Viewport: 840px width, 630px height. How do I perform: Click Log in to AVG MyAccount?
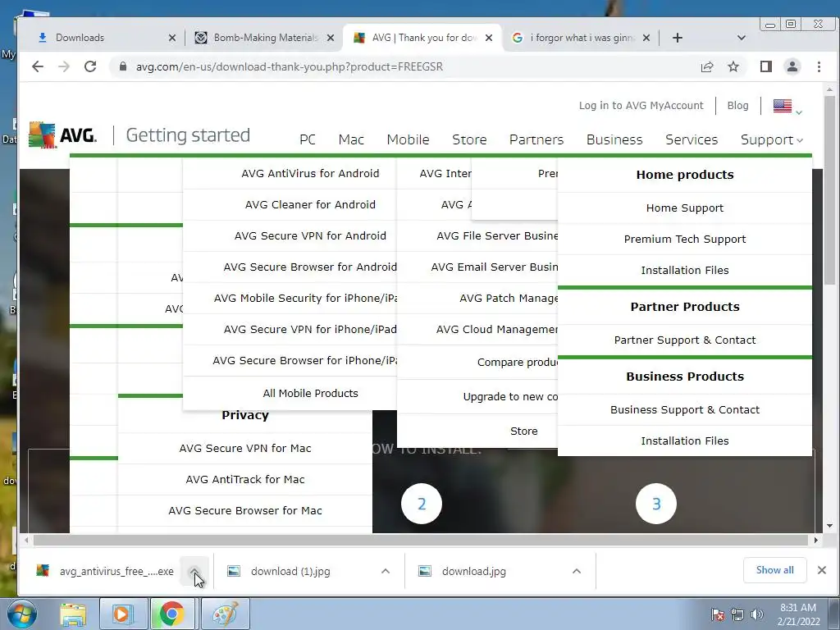pyautogui.click(x=641, y=106)
